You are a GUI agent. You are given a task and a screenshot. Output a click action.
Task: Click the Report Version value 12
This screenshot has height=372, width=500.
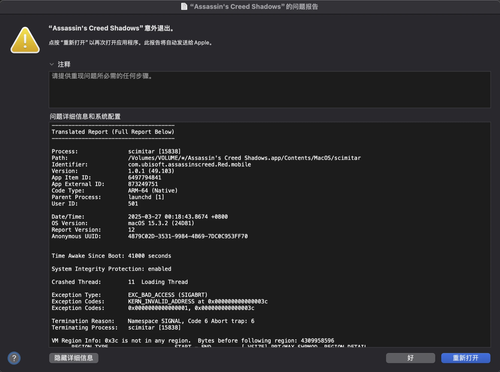(x=131, y=230)
